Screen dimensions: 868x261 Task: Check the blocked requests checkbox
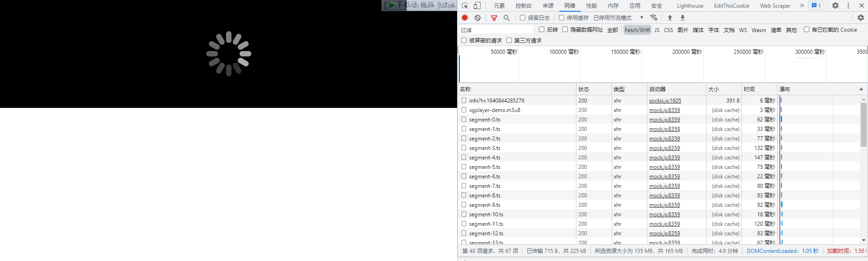[x=464, y=40]
